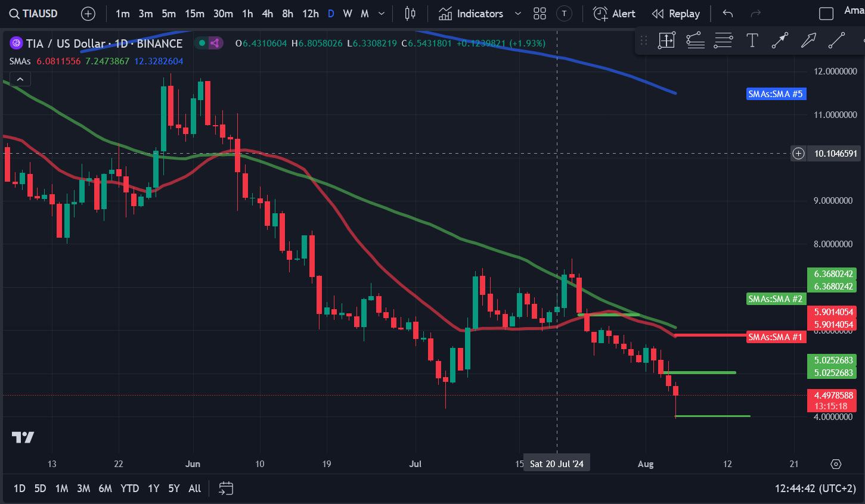This screenshot has width=865, height=504.
Task: Start bar Replay mode
Action: pyautogui.click(x=676, y=13)
